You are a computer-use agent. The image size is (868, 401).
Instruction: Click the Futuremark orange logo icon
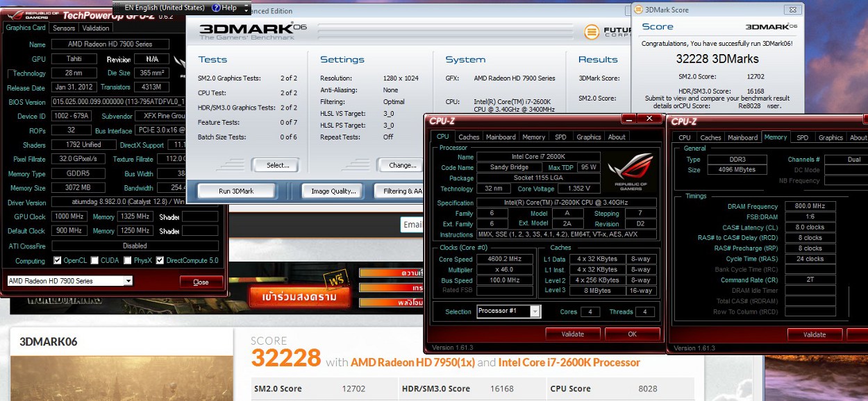[x=592, y=32]
